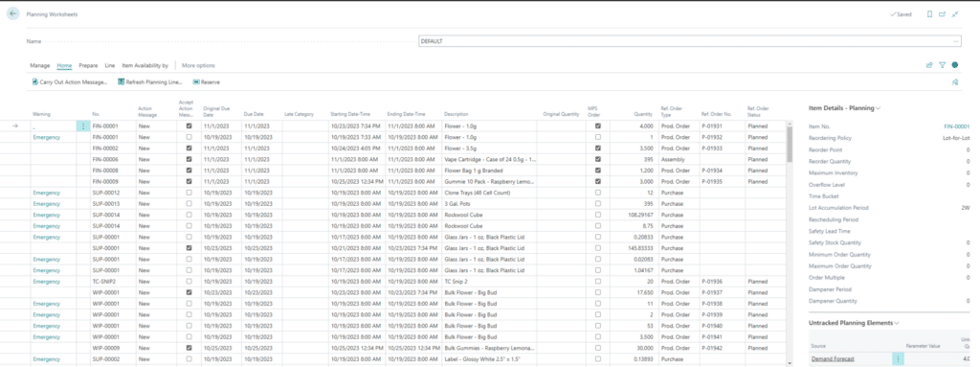980x367 pixels.
Task: Click the Ref. Order No. column header
Action: pyautogui.click(x=716, y=114)
